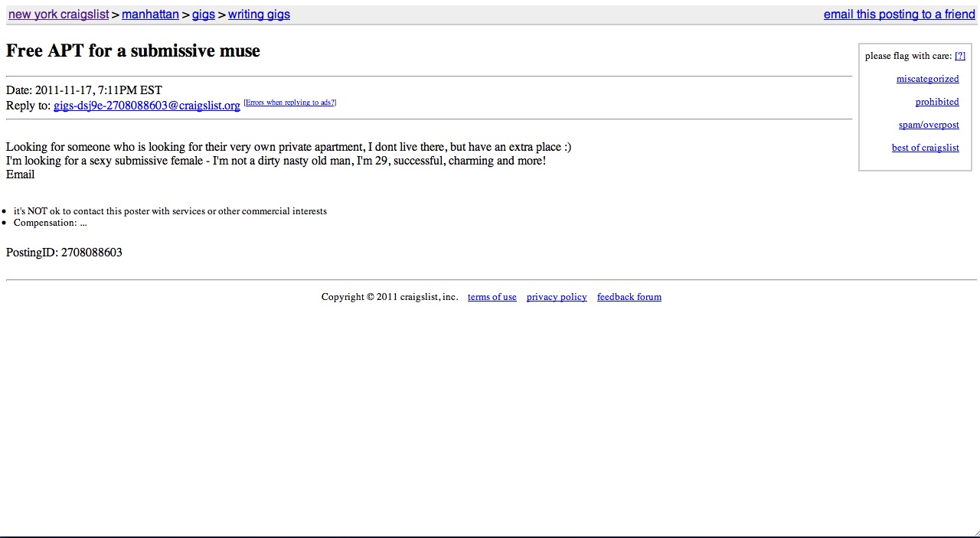
Task: Go to the manhattan breadcrumb link
Action: coord(150,14)
